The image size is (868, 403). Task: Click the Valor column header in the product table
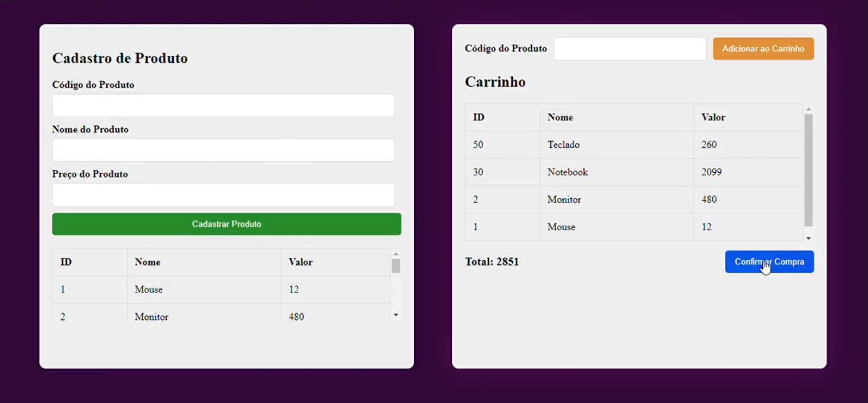tap(299, 261)
